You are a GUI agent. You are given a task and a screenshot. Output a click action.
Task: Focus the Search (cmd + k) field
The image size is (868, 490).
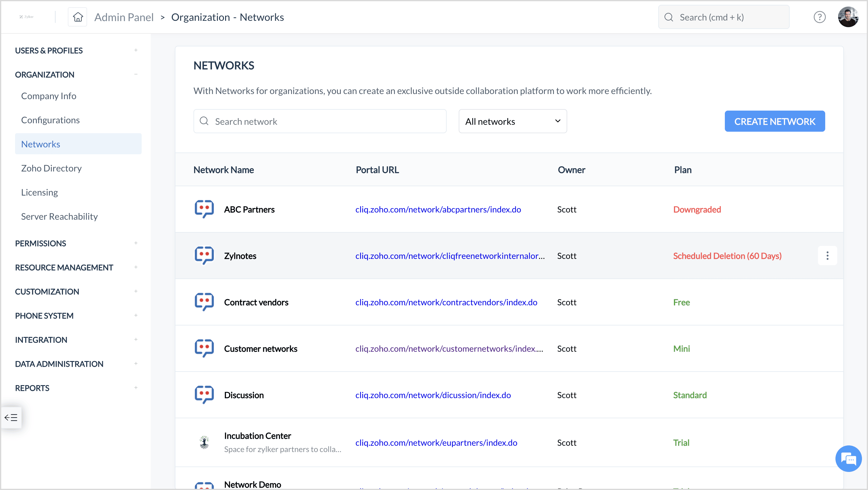(x=723, y=17)
